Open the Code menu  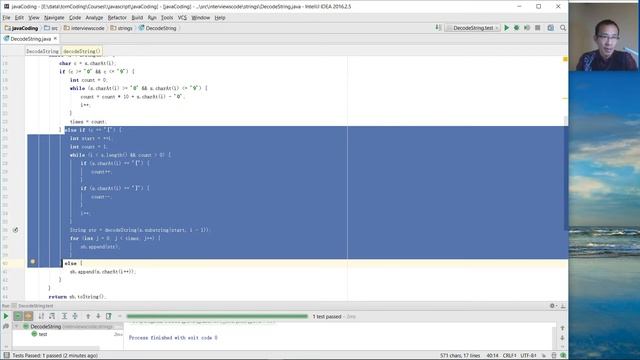click(x=75, y=18)
